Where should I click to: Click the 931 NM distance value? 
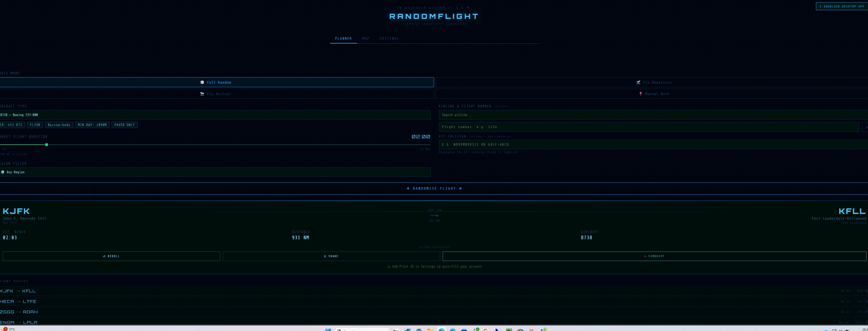coord(300,238)
